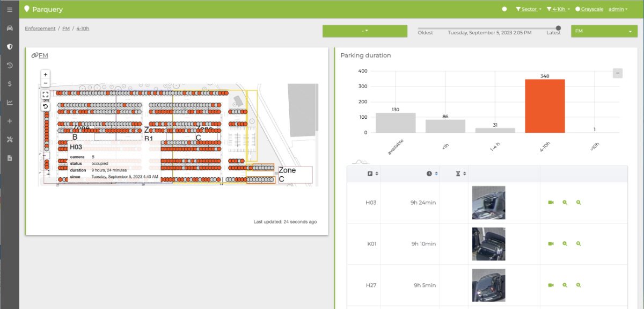
Task: Sort table by parking spot column
Action: [x=373, y=174]
